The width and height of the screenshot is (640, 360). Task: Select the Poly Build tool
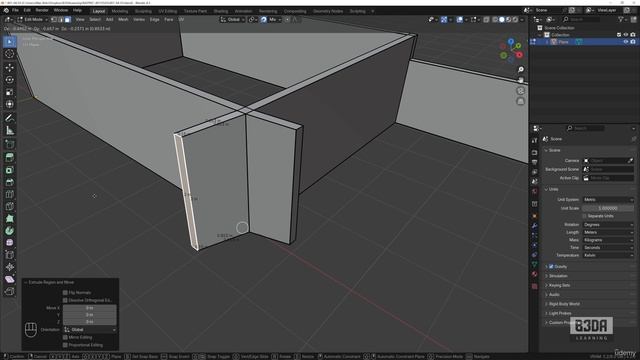click(x=9, y=218)
